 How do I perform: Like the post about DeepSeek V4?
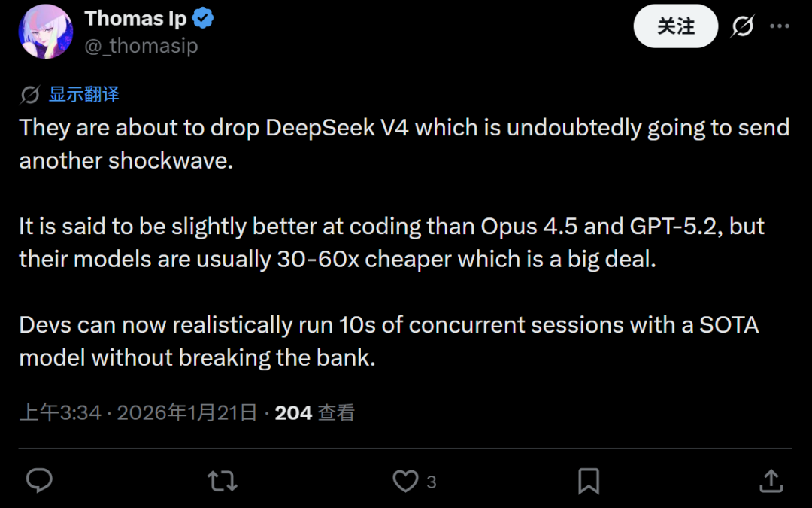[406, 480]
